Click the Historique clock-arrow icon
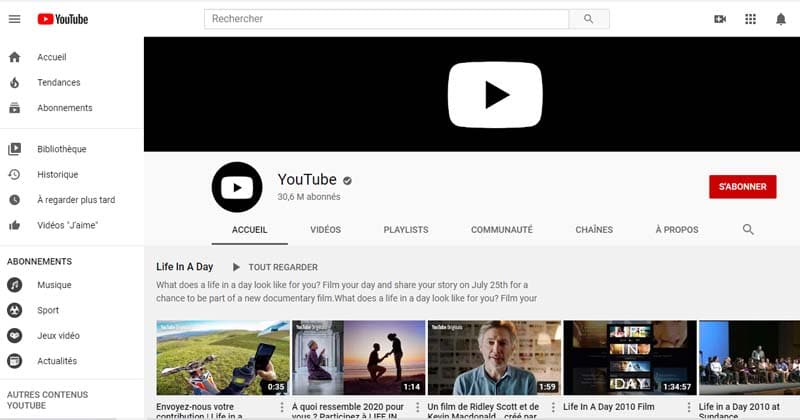 pyautogui.click(x=15, y=175)
